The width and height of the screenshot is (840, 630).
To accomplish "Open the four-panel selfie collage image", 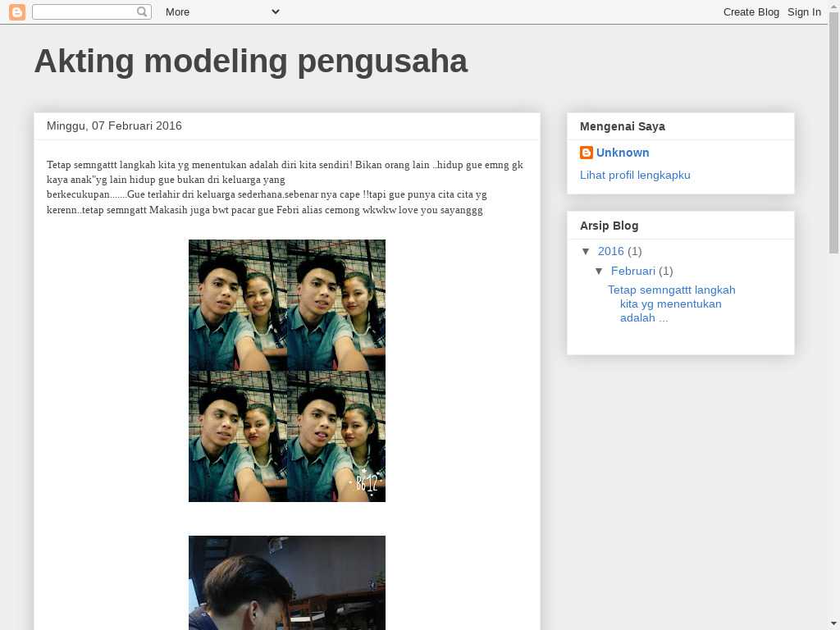I will [x=287, y=371].
